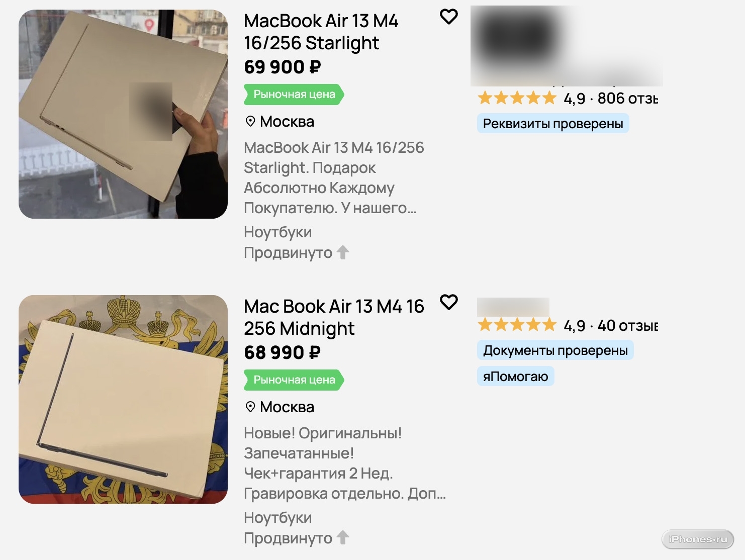Click the iPhones.ru watermark logo
The image size is (745, 560).
pyautogui.click(x=698, y=539)
